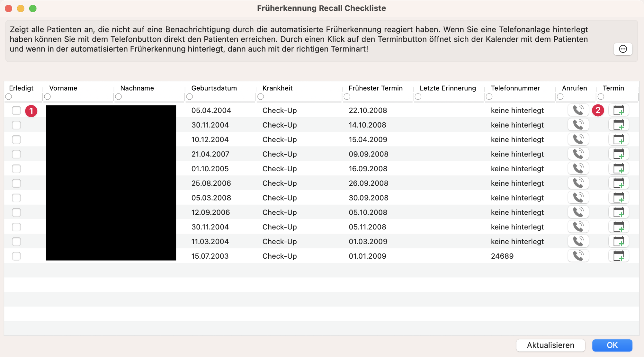Call patient with phone number 24689

(578, 256)
